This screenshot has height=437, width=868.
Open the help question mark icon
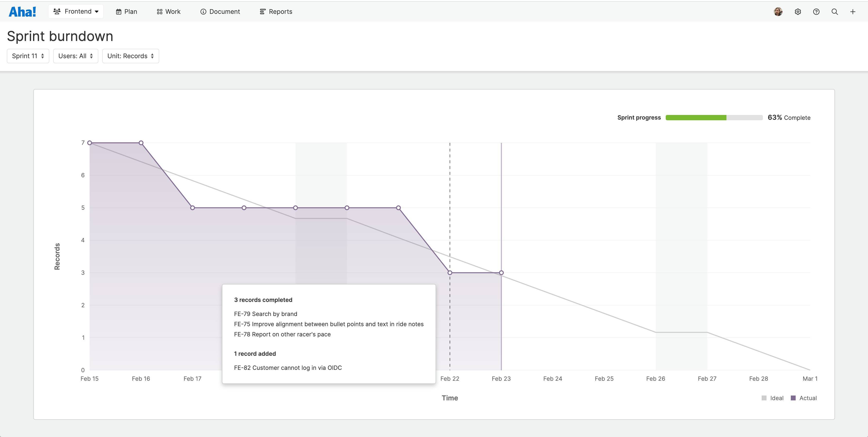[x=817, y=11]
